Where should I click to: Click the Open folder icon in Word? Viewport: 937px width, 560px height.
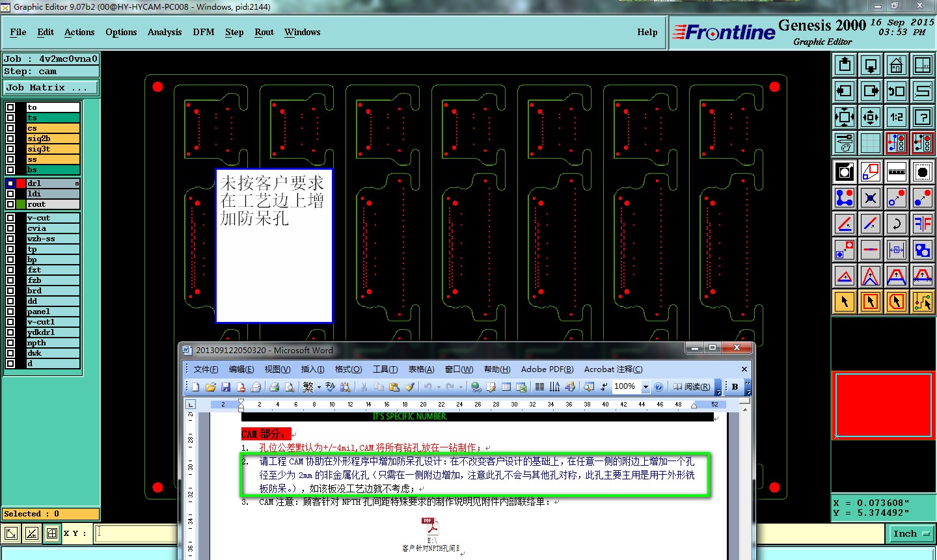[211, 387]
